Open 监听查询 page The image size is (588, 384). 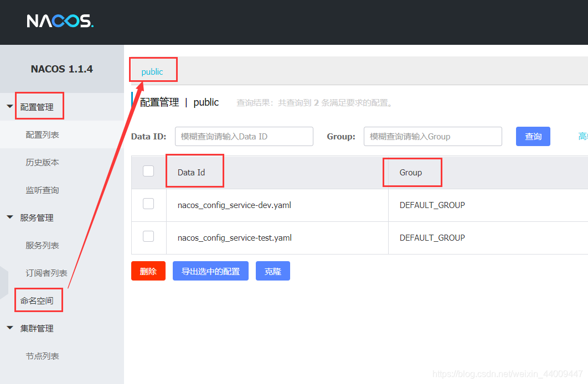pos(43,190)
